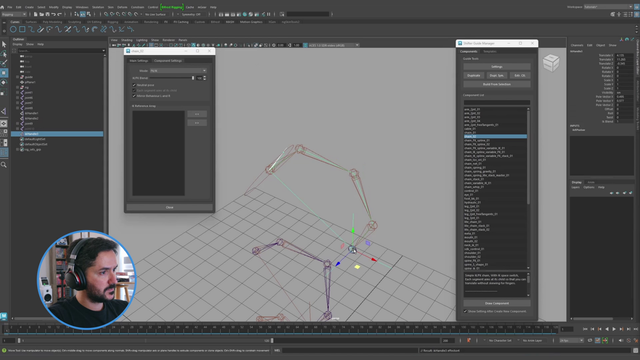Viewport: 640px width, 360px height.
Task: Jump to end of playback range
Action: point(636,329)
